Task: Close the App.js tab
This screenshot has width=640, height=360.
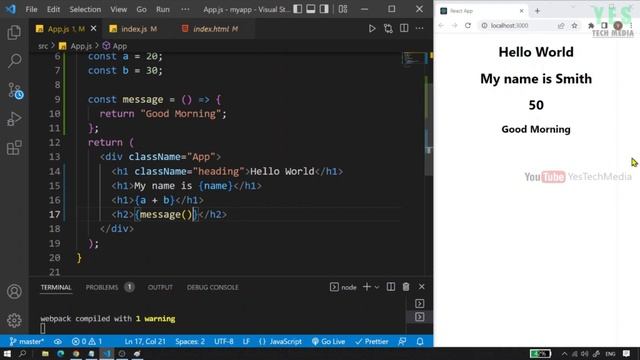Action: [x=93, y=29]
